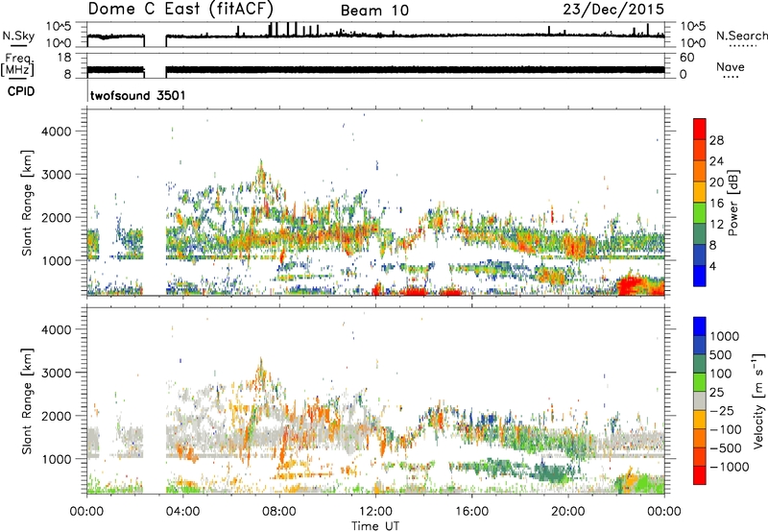
Task: Click the 'Beam 10' label
Action: (374, 11)
